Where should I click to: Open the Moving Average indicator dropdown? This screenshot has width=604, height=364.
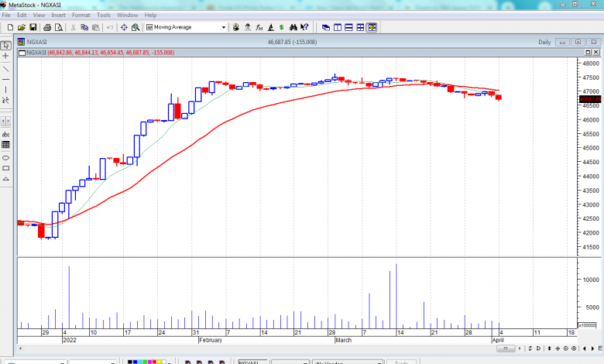224,27
